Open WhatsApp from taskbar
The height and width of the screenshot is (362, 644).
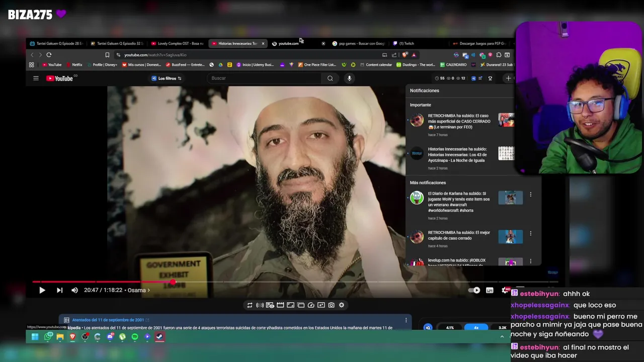point(48,337)
